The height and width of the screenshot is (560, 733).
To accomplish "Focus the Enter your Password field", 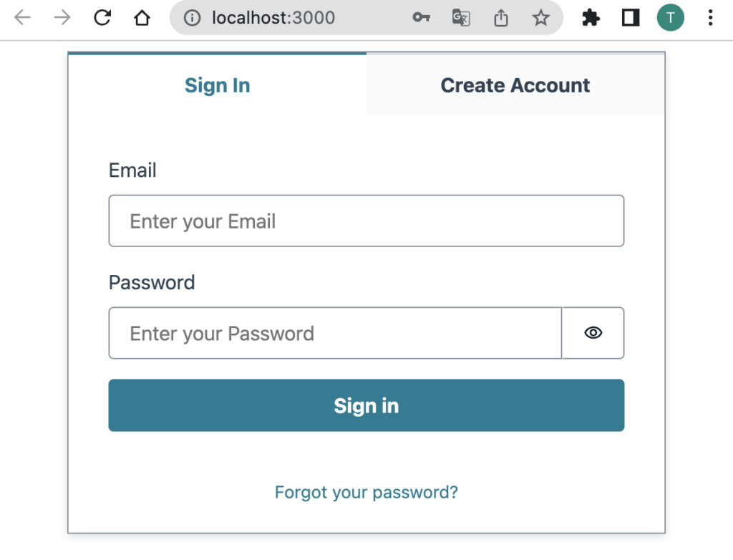I will [x=335, y=333].
